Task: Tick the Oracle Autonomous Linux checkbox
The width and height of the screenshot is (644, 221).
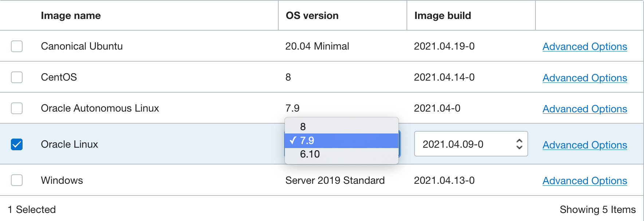Action: pyautogui.click(x=17, y=108)
